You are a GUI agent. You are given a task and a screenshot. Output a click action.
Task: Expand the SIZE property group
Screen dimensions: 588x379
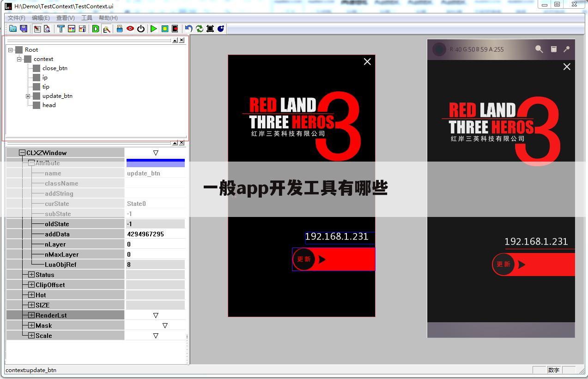click(31, 305)
